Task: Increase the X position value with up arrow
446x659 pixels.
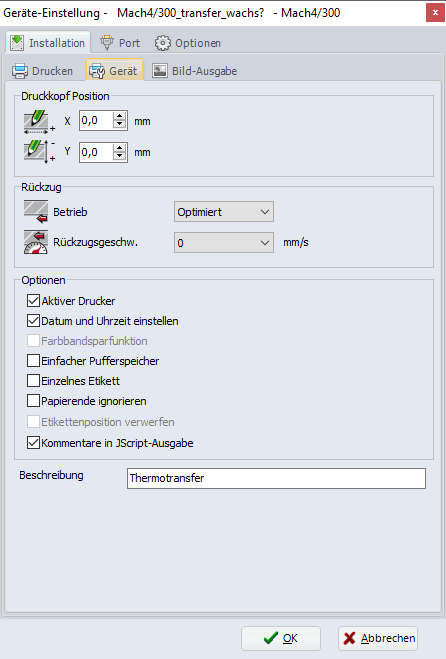Action: pyautogui.click(x=120, y=116)
